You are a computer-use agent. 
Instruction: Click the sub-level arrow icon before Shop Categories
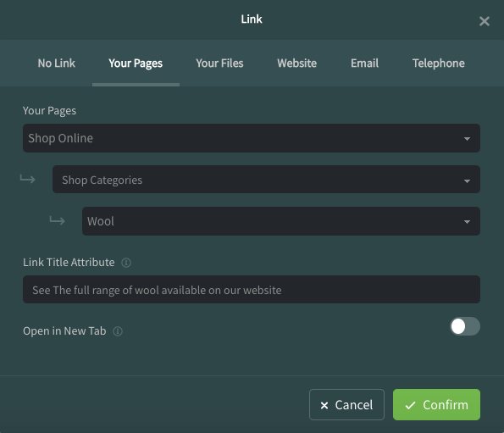point(28,179)
